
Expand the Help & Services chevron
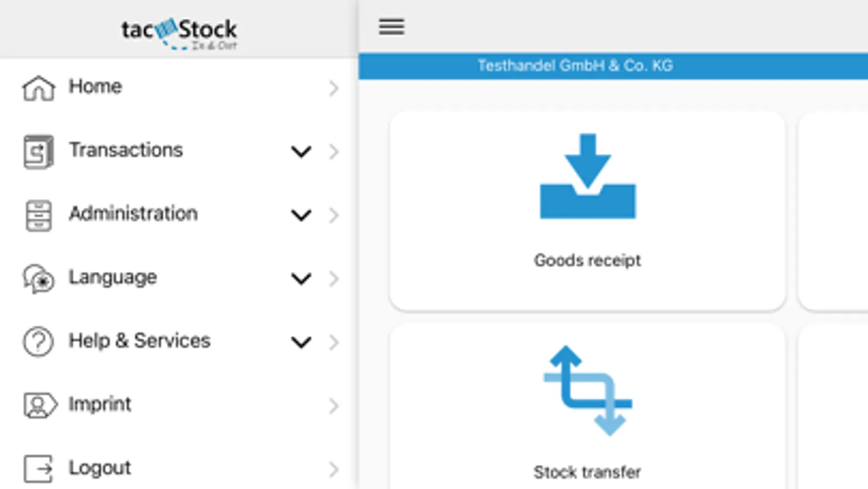(301, 342)
